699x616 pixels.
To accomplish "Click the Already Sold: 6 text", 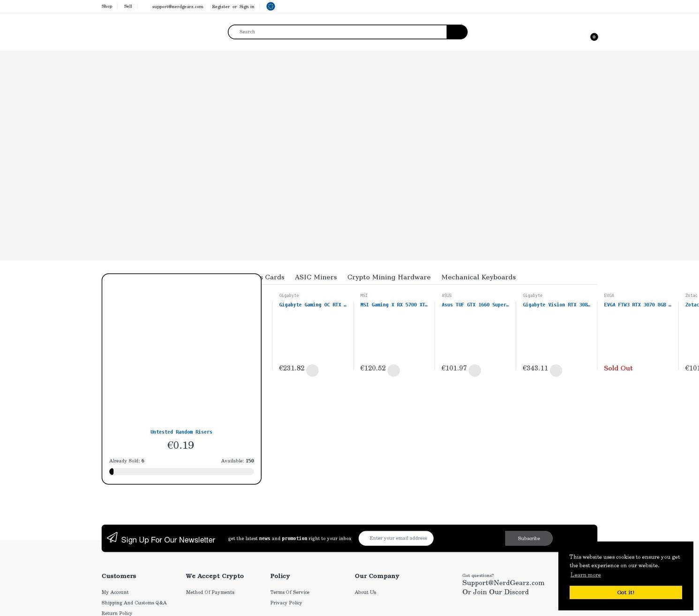I will 127,461.
